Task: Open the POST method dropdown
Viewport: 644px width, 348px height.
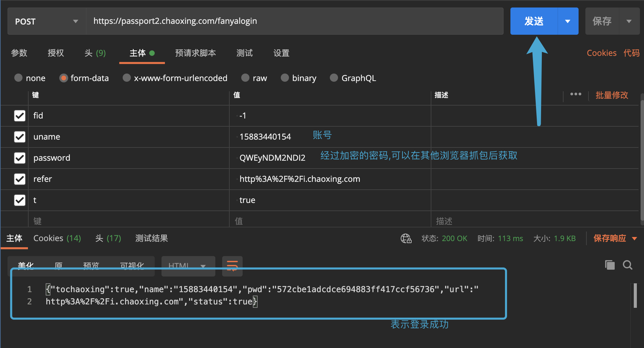Action: [47, 21]
